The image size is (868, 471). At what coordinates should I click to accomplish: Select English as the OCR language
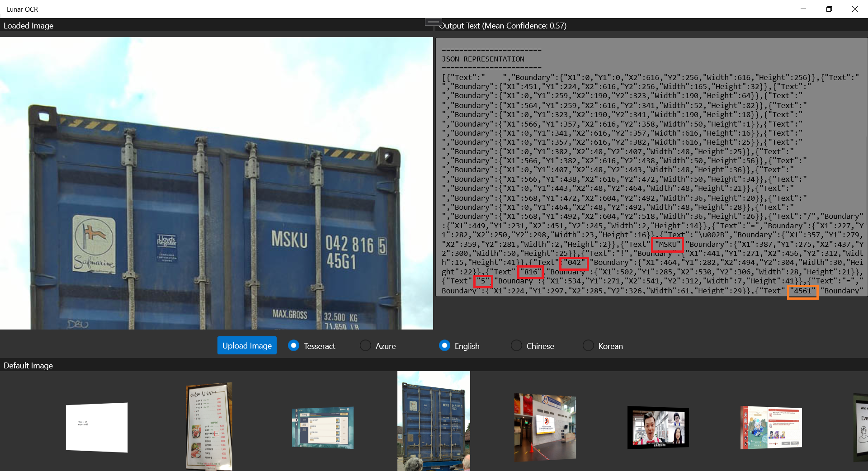pyautogui.click(x=444, y=346)
